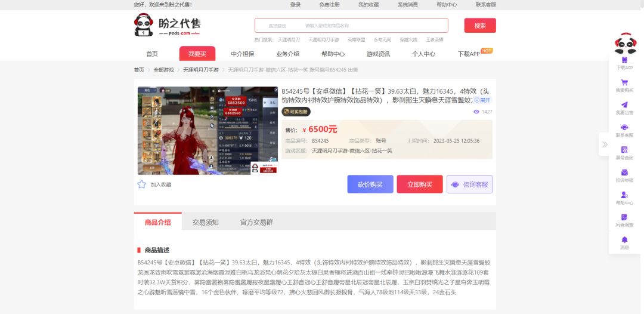Expand the product title with 展开
The image size is (644, 314).
pos(482,100)
